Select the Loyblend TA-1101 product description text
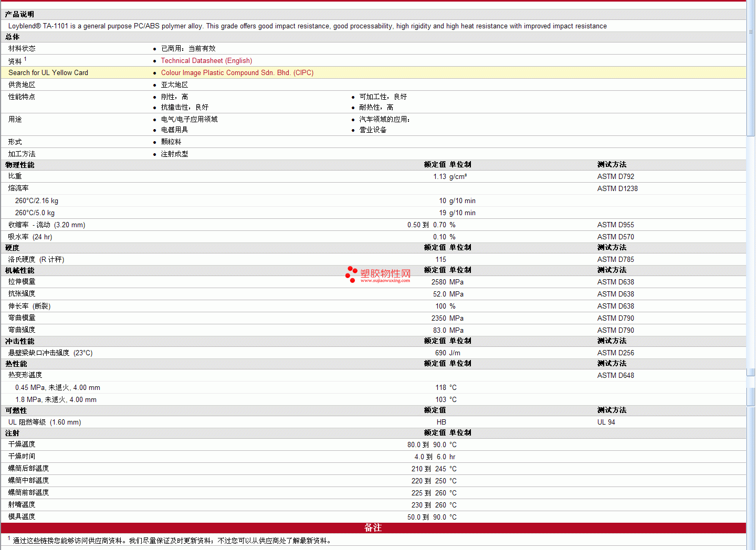The image size is (756, 550). point(307,26)
